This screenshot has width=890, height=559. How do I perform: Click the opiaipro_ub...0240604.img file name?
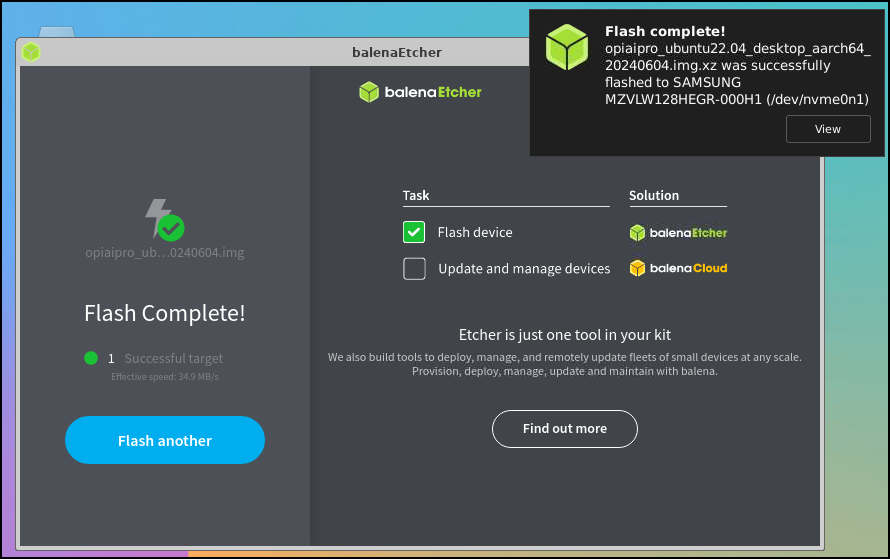165,253
